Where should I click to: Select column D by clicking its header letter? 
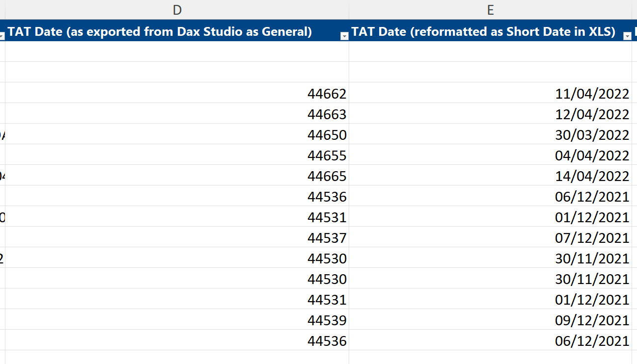(177, 9)
